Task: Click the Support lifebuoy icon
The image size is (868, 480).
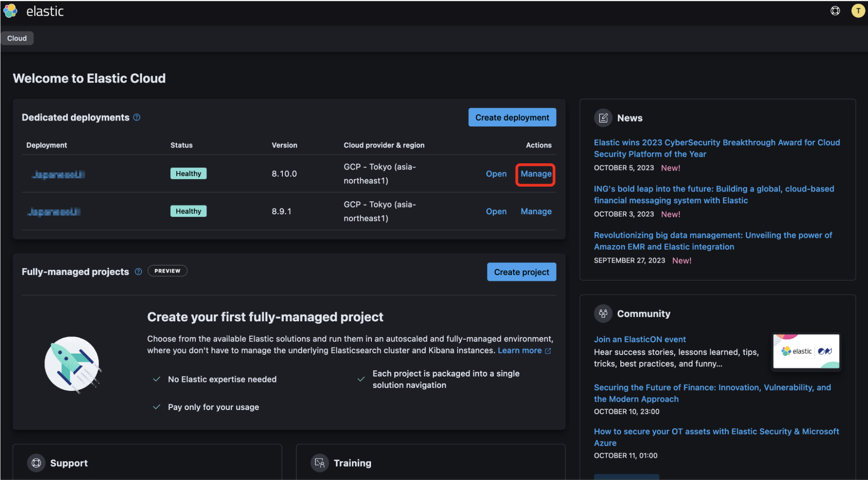Action: pyautogui.click(x=36, y=463)
